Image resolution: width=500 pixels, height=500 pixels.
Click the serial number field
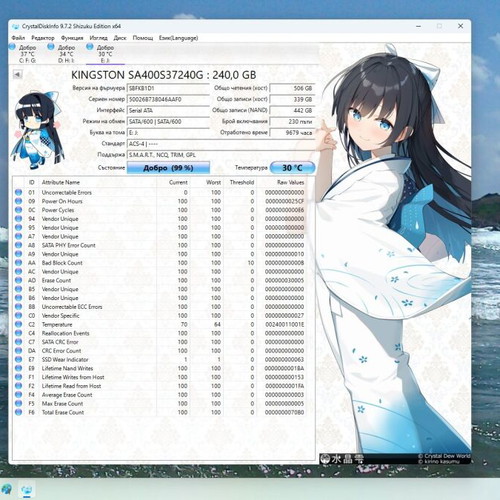[168, 99]
